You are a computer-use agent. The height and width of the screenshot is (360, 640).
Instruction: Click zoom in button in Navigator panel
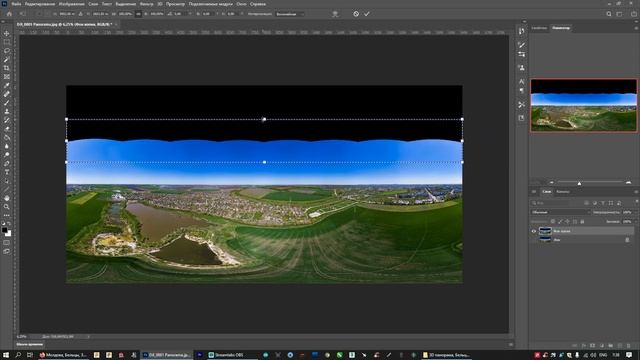629,182
